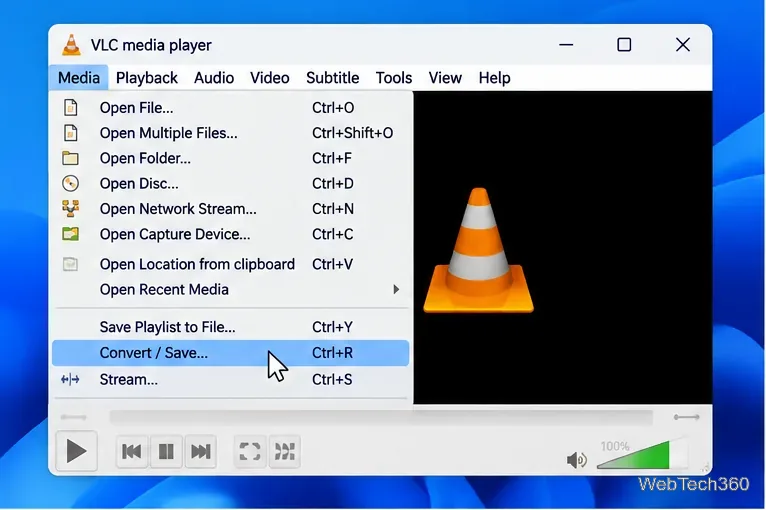The width and height of the screenshot is (766, 510).
Task: Choose Open Disc... entry
Action: (x=231, y=184)
